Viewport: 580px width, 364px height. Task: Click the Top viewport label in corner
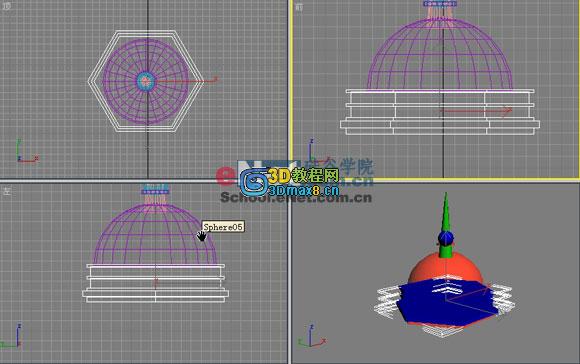coord(6,6)
